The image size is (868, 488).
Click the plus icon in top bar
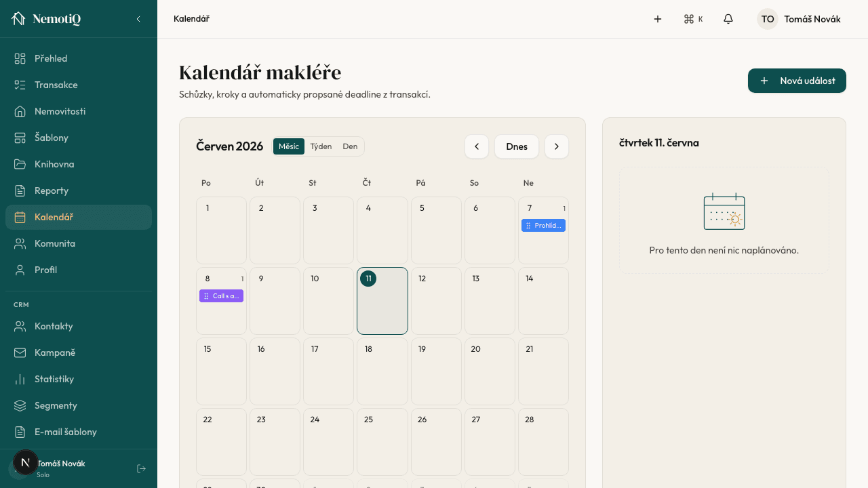[658, 19]
